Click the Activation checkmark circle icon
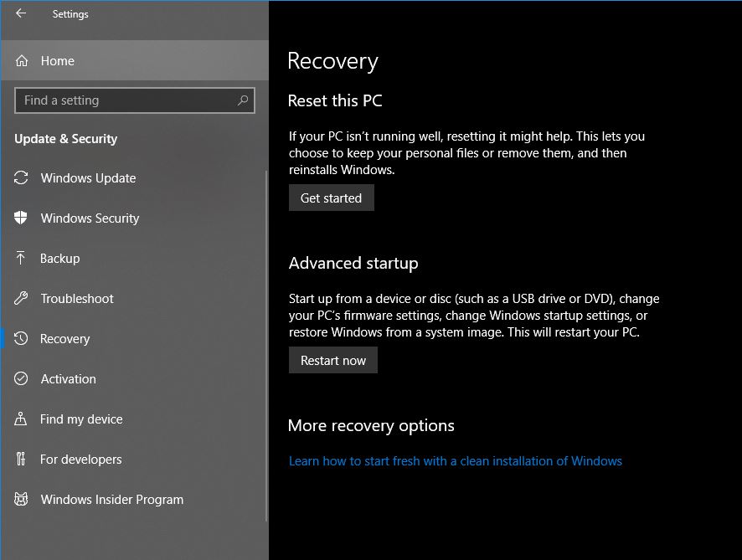 pyautogui.click(x=21, y=378)
